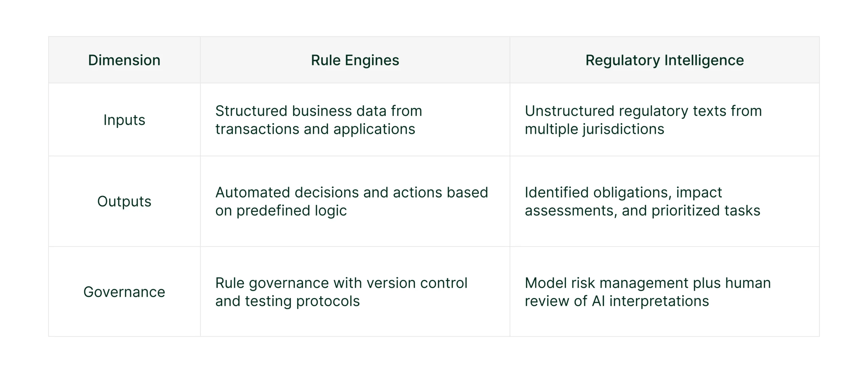Select the Governance row label

tap(124, 292)
